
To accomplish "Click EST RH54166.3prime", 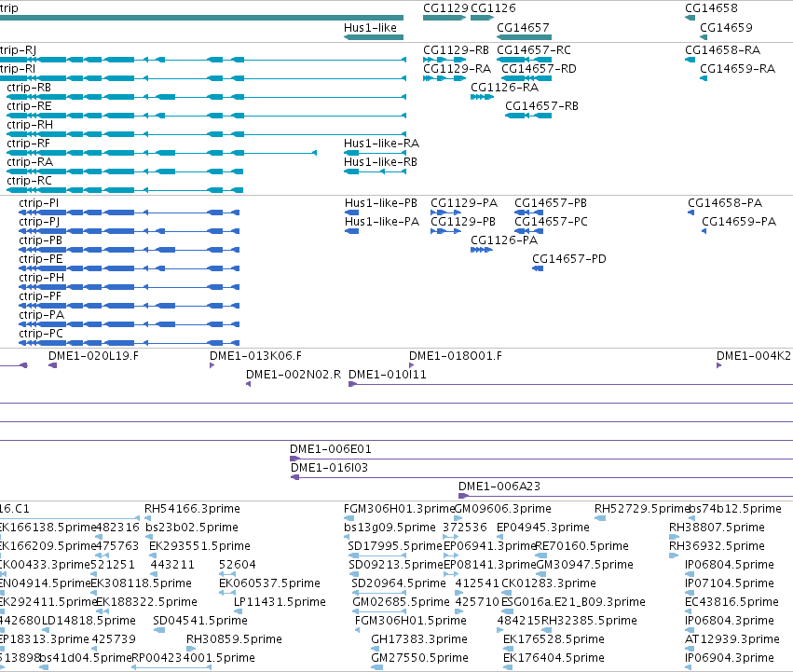I will (x=192, y=509).
